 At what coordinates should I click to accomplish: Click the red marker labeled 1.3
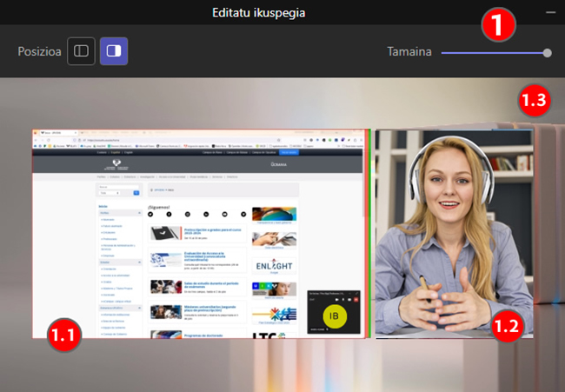coord(534,100)
